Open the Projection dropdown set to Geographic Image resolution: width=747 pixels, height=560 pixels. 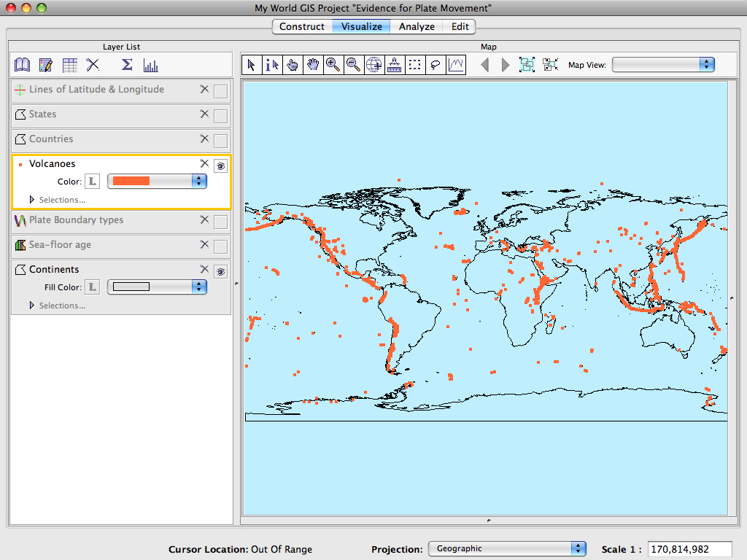(x=507, y=549)
